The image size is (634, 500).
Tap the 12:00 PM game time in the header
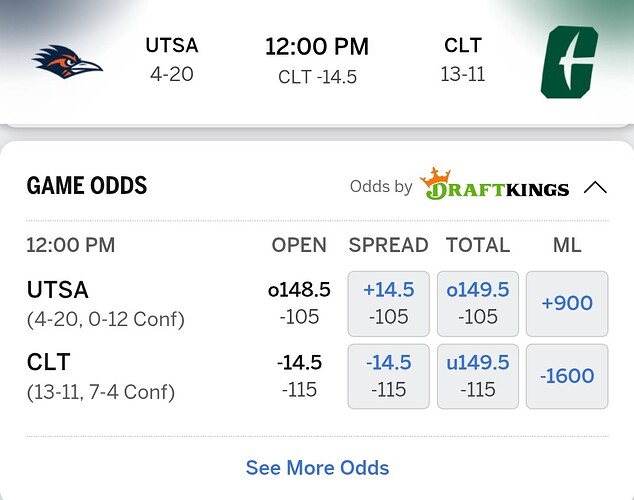tap(316, 47)
